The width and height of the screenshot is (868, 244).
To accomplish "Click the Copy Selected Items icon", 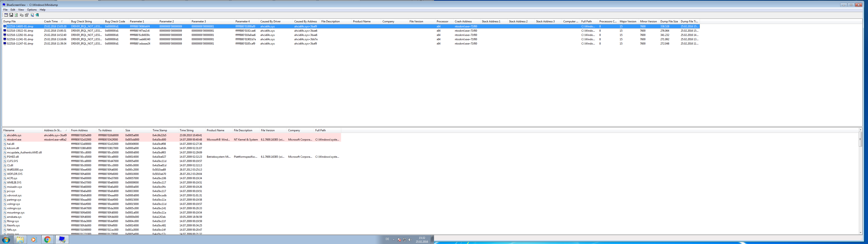I will 21,15.
